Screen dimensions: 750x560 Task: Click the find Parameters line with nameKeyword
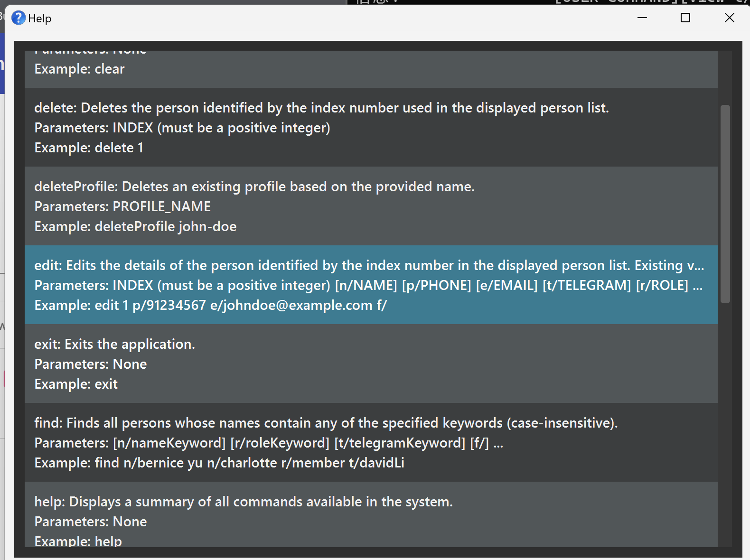pos(269,443)
